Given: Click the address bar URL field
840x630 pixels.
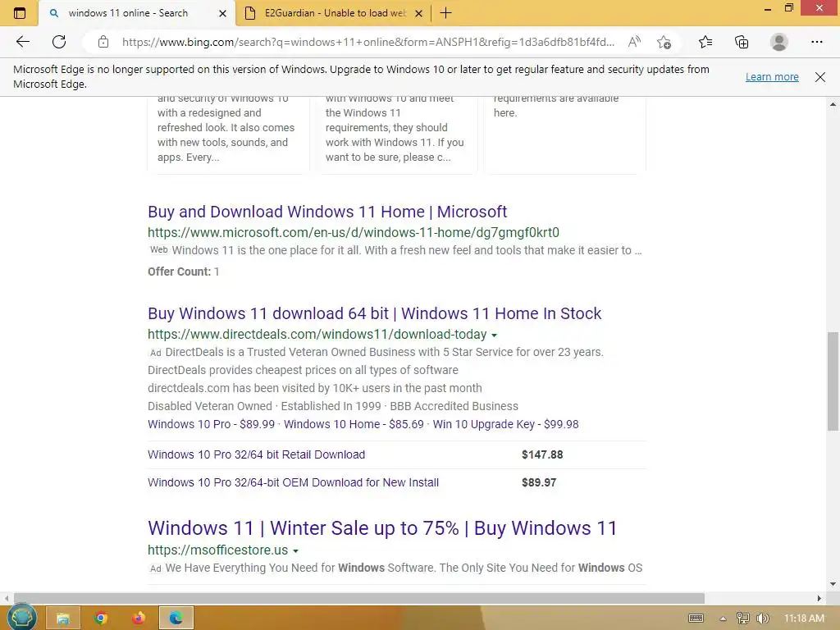Looking at the screenshot, I should click(368, 42).
